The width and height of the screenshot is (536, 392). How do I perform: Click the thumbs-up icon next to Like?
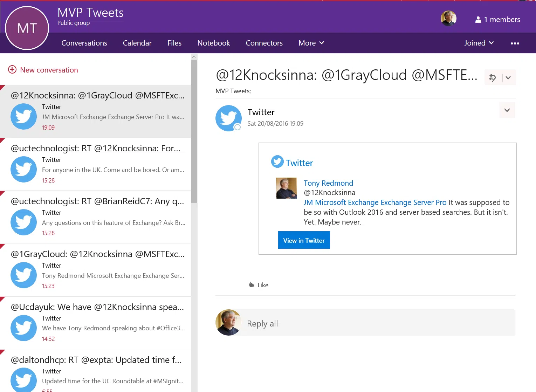coord(252,285)
